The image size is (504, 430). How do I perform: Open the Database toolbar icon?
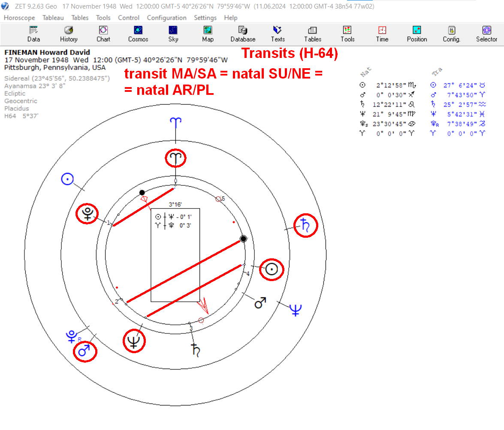coord(243,34)
